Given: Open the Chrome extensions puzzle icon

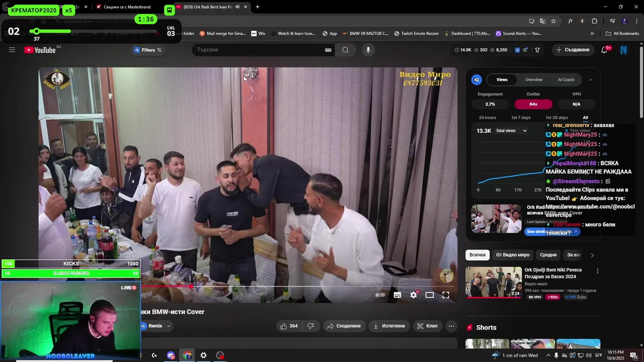Looking at the screenshot, I should click(x=594, y=21).
